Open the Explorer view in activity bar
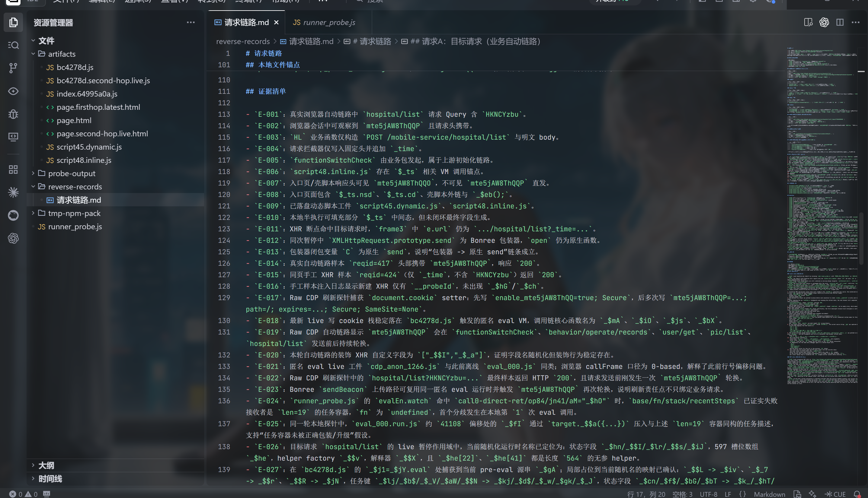Screen dimensions: 868x498 [13, 23]
